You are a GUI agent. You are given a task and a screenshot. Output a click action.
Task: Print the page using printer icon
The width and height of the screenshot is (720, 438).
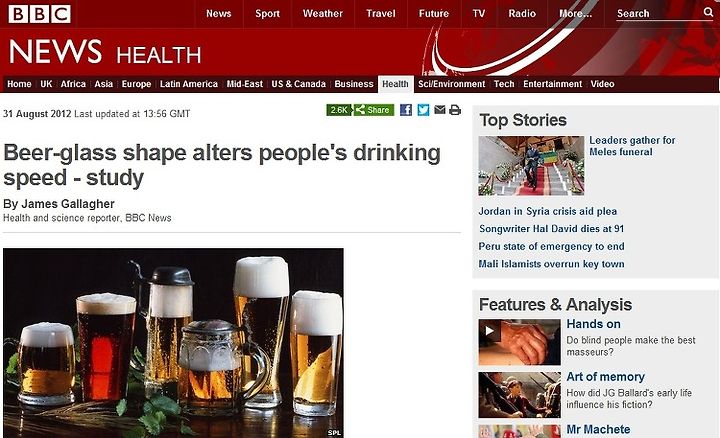click(x=455, y=110)
